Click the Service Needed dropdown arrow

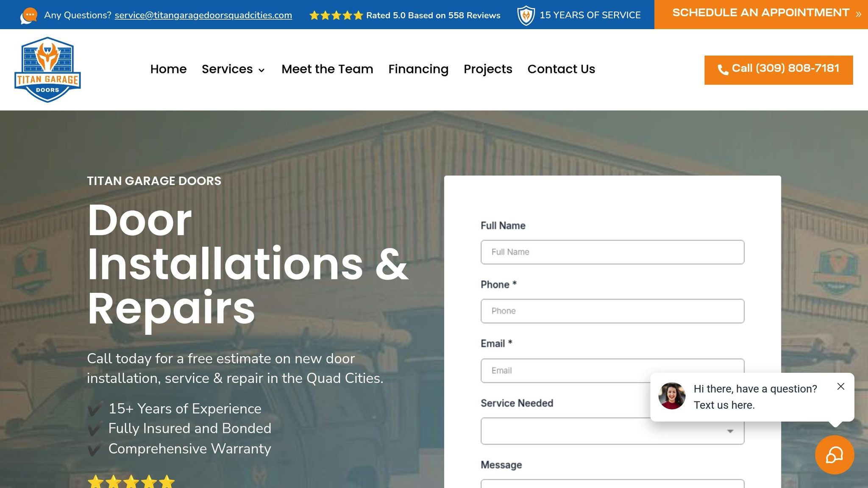coord(730,431)
